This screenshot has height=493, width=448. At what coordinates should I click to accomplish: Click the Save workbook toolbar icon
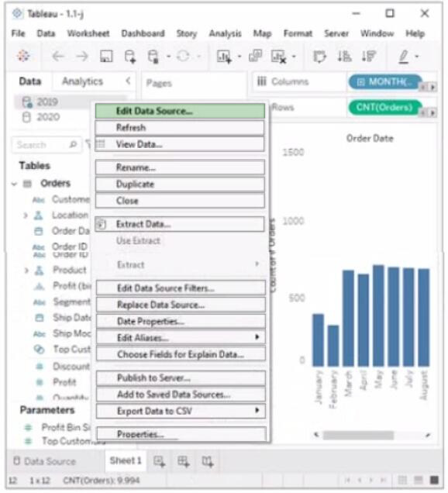(106, 57)
